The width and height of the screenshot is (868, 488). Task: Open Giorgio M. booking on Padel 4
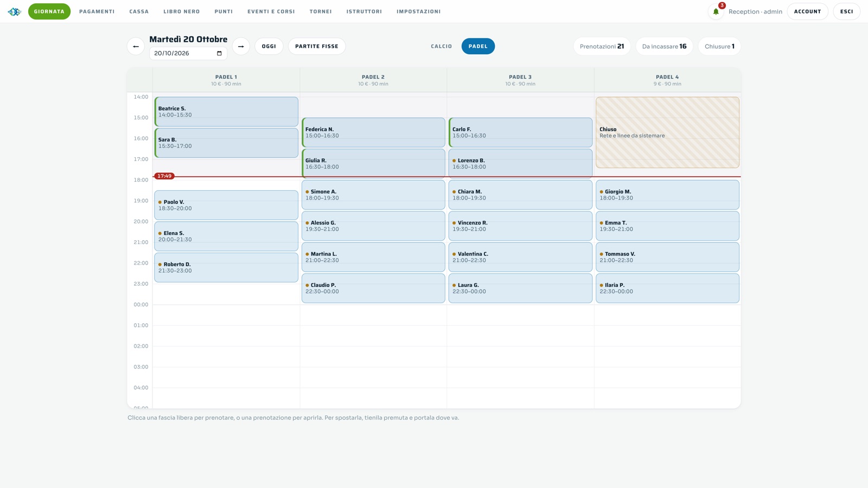(667, 195)
